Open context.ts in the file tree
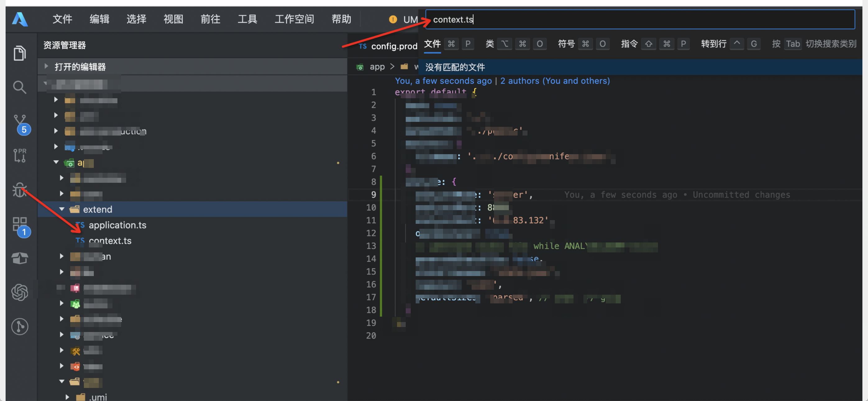Viewport: 868px width, 401px height. click(110, 241)
